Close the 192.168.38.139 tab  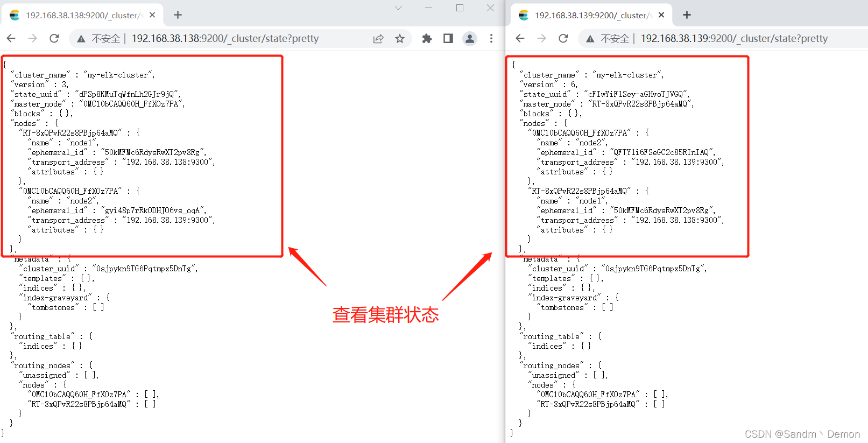[661, 15]
